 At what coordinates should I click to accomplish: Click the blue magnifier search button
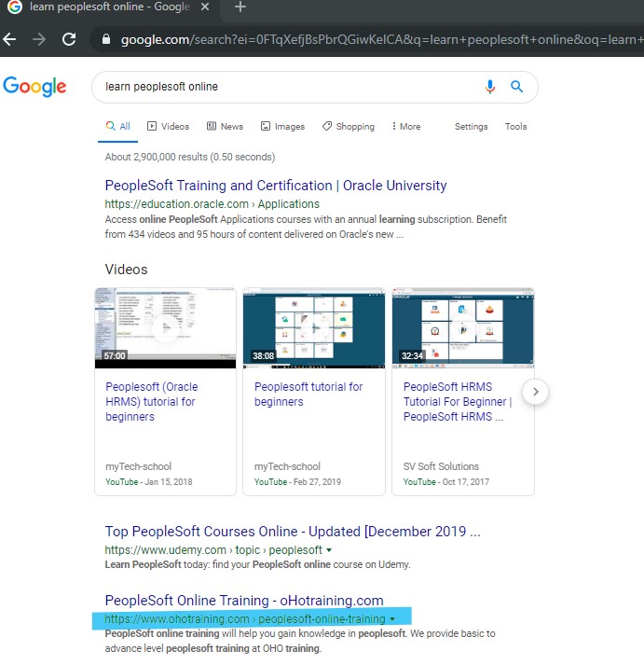coord(516,87)
